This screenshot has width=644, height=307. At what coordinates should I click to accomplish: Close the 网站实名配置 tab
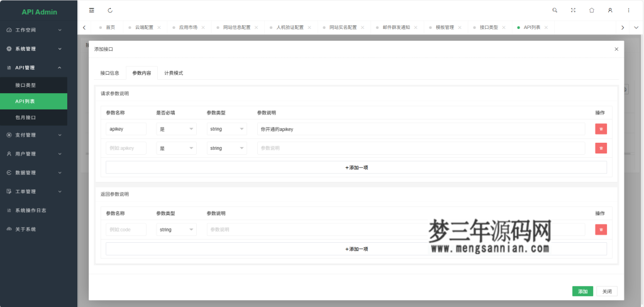(x=362, y=28)
